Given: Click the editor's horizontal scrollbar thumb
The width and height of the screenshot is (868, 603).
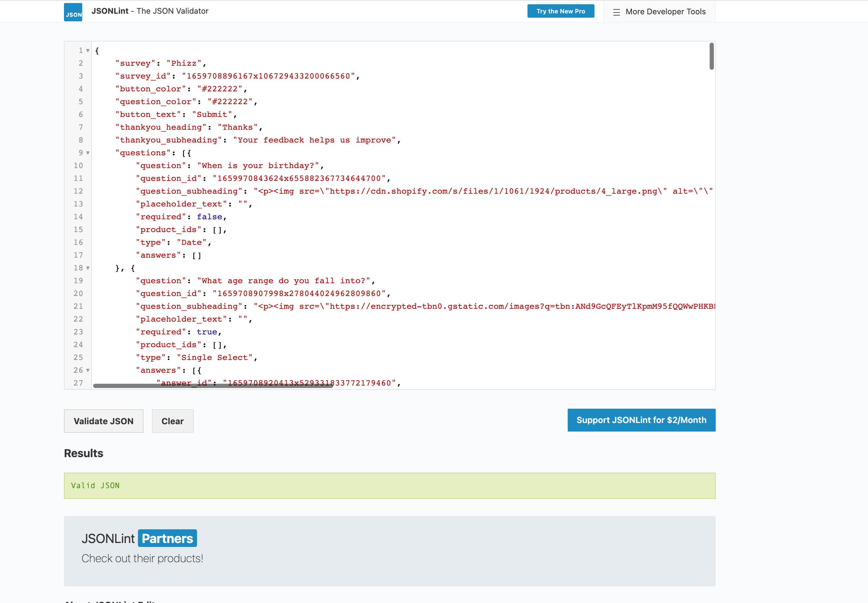Looking at the screenshot, I should tap(213, 386).
